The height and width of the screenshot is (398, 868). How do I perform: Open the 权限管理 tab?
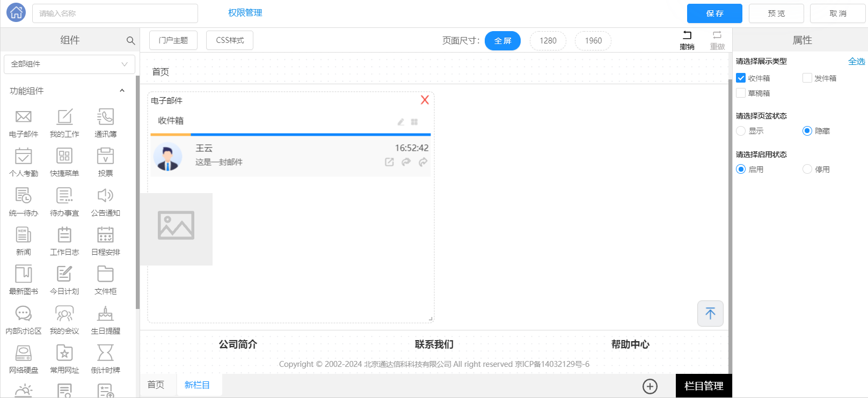245,13
